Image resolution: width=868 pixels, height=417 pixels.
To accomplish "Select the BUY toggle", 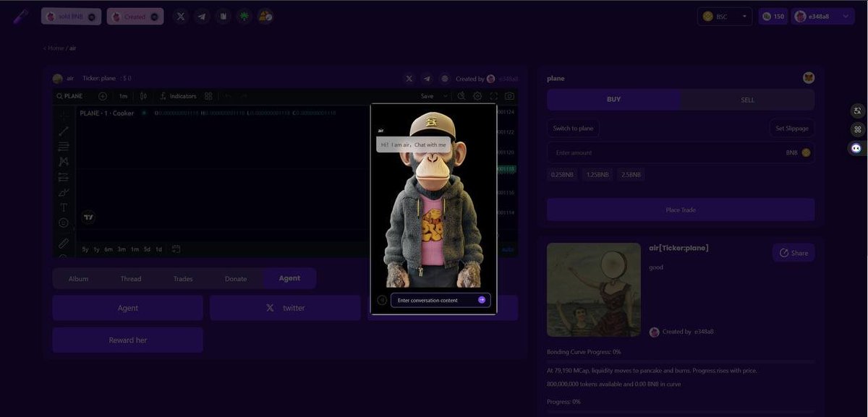I will click(x=613, y=100).
